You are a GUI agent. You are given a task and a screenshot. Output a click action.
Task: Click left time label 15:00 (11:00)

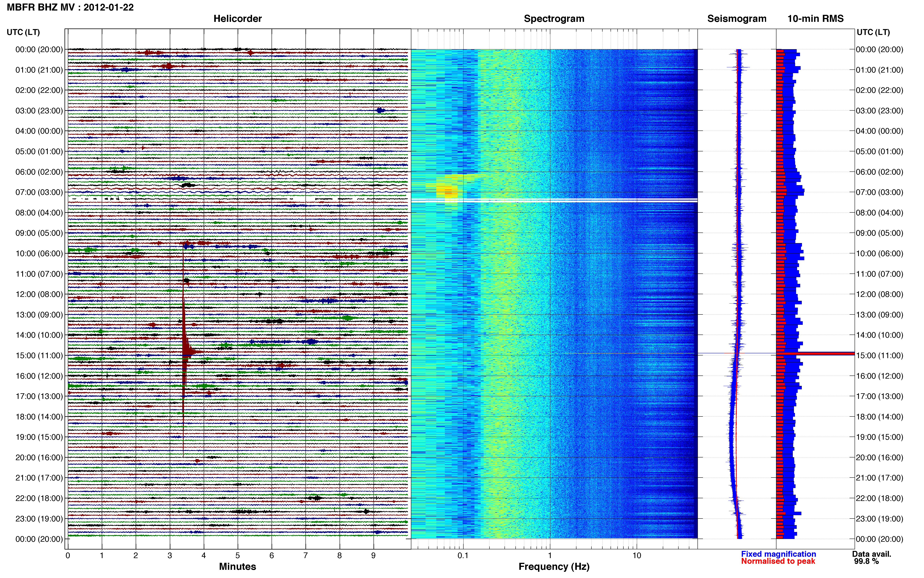(x=39, y=355)
